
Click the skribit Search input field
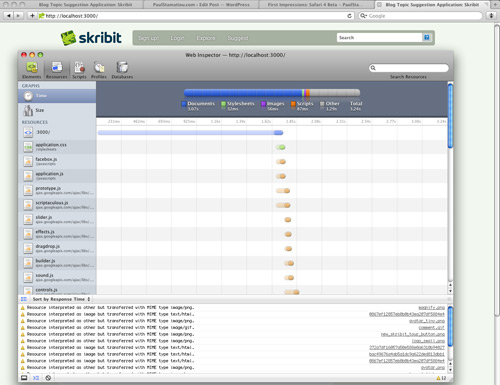coord(379,38)
